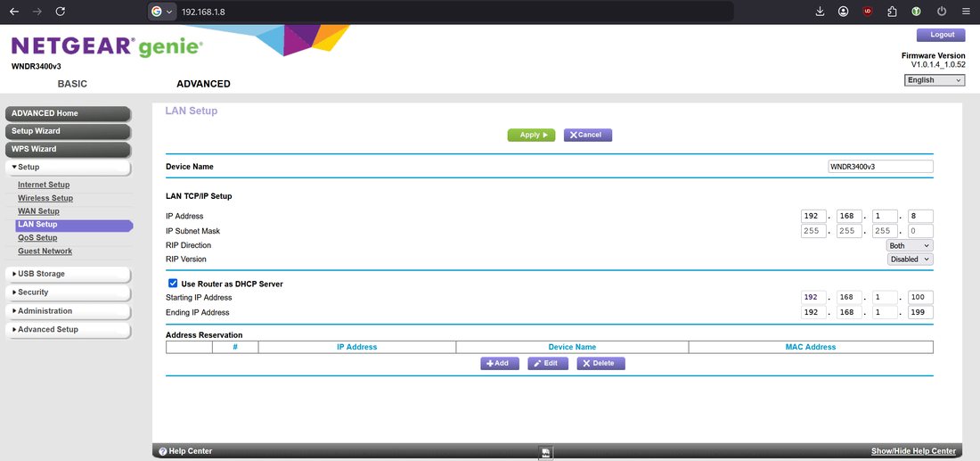Delete the address reservation
This screenshot has width=980, height=461.
[600, 364]
